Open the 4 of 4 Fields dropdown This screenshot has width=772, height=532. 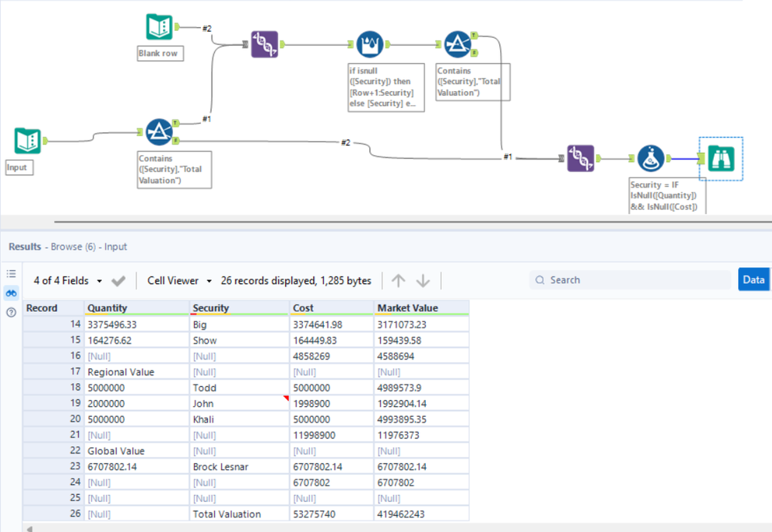[x=68, y=280]
